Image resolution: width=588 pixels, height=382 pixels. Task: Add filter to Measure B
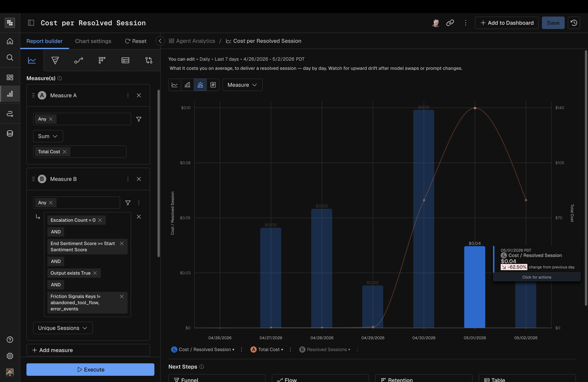coord(128,203)
